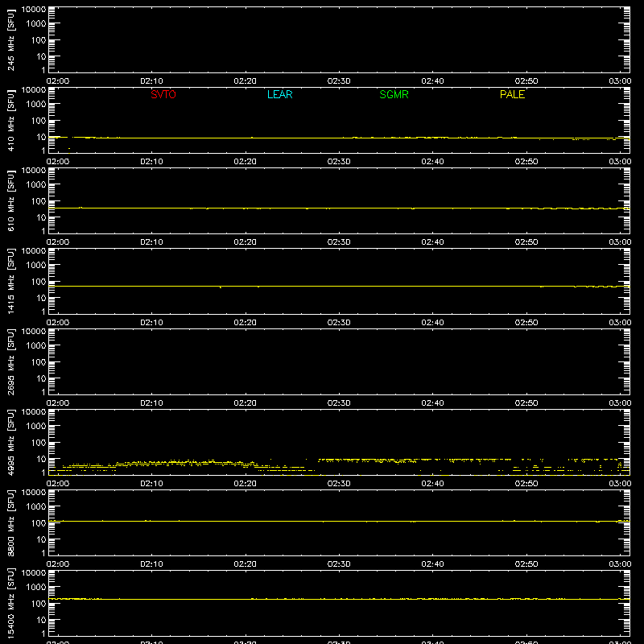Click the 02:10 tick label under 2695 MHz plot

coord(151,403)
